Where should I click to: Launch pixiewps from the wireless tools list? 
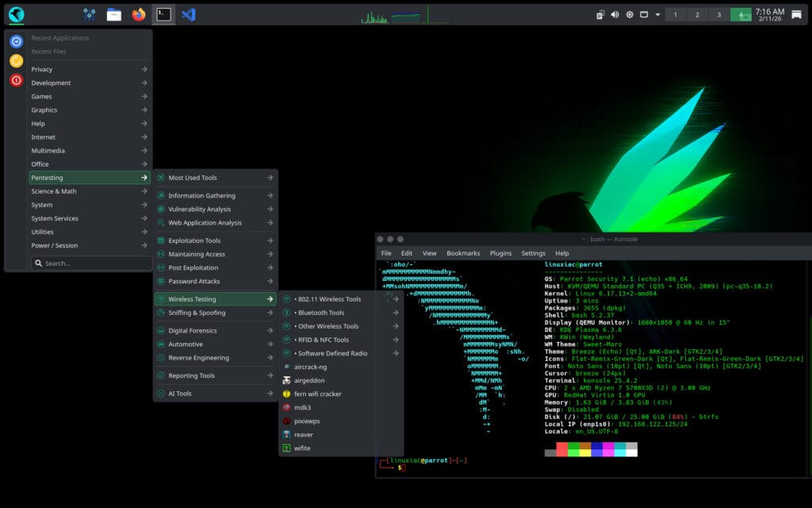tap(308, 421)
